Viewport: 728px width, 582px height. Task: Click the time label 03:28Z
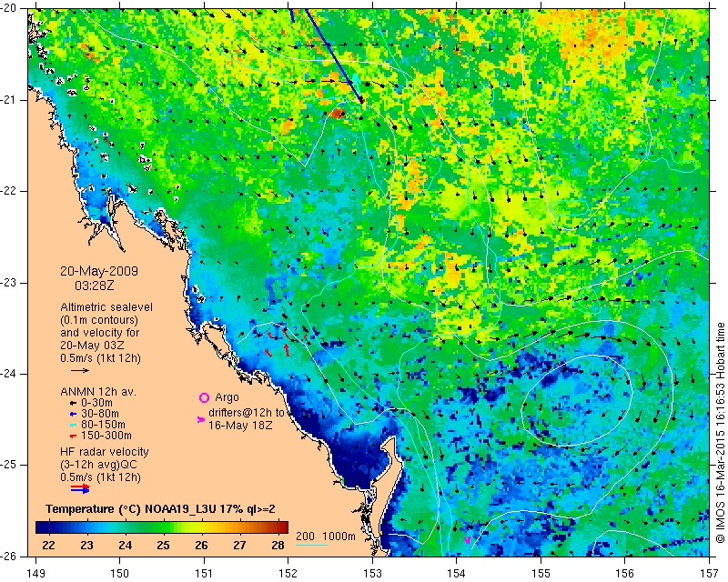point(95,286)
